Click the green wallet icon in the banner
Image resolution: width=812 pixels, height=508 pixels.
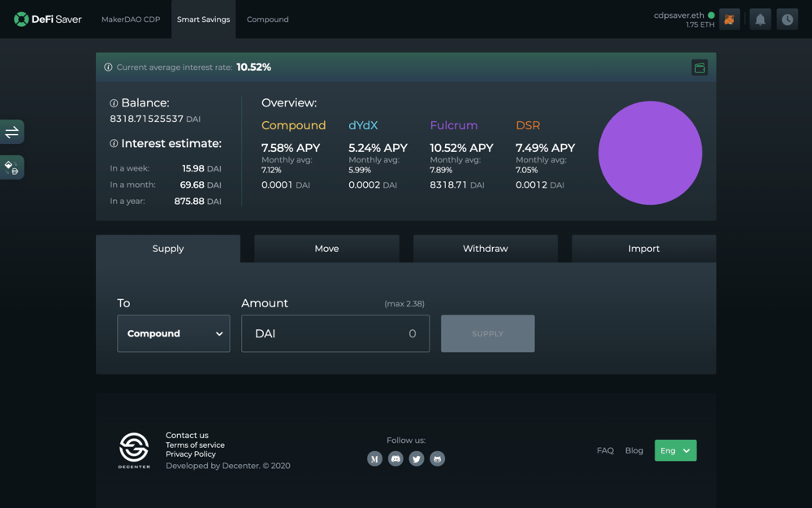[x=699, y=67]
